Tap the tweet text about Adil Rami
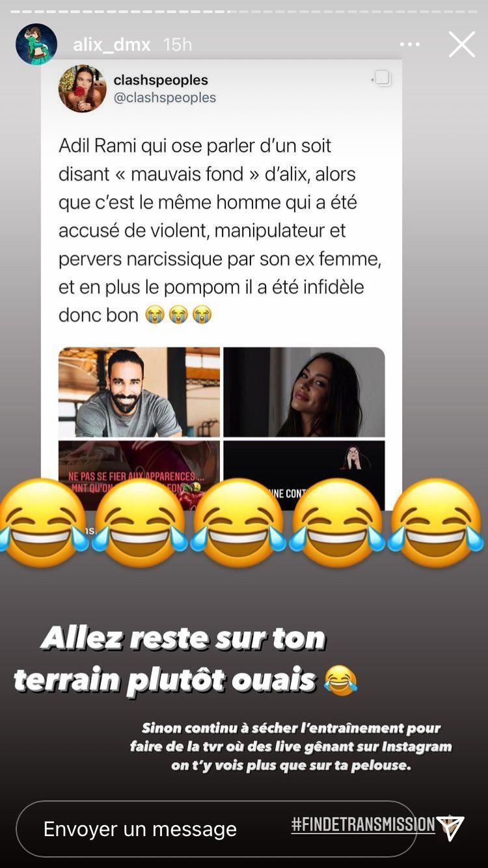Screen dimensions: 488x868 (x=220, y=230)
